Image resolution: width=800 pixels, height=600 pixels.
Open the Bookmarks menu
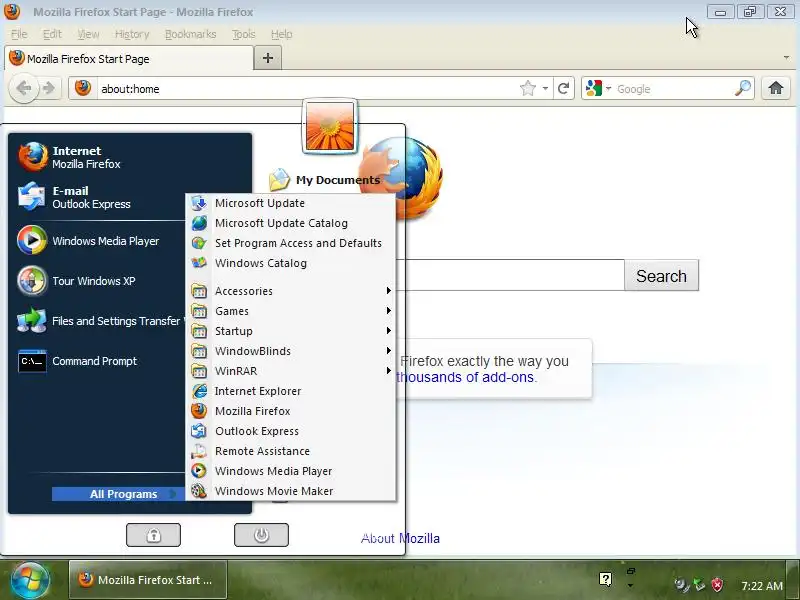[x=190, y=34]
